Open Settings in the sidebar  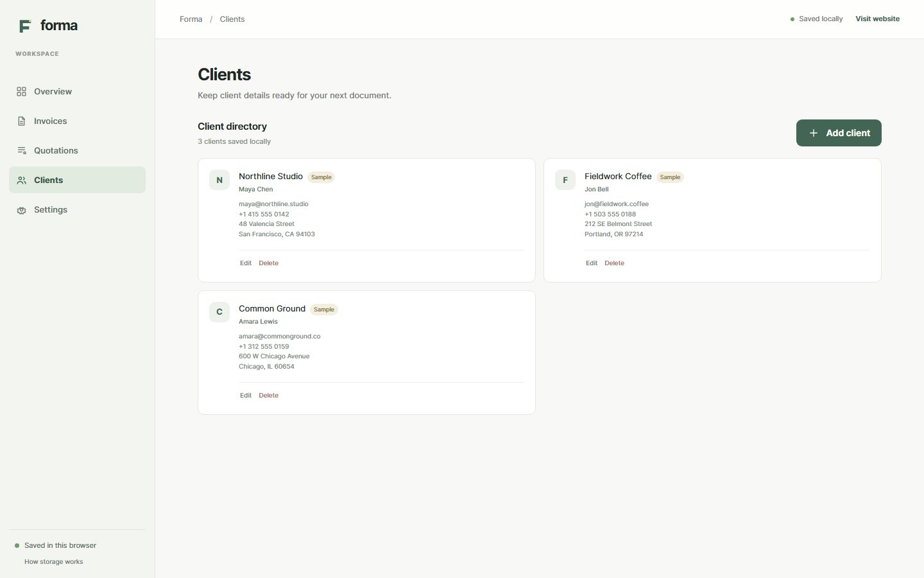click(77, 210)
